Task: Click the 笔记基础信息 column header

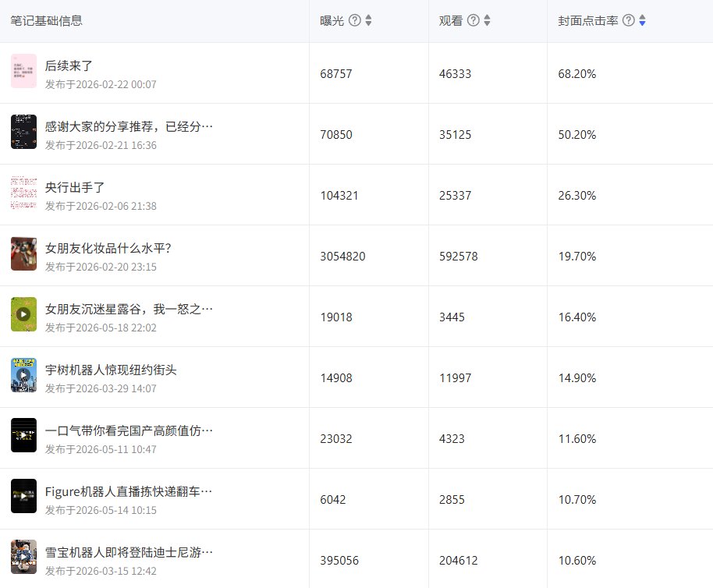Action: coord(46,21)
